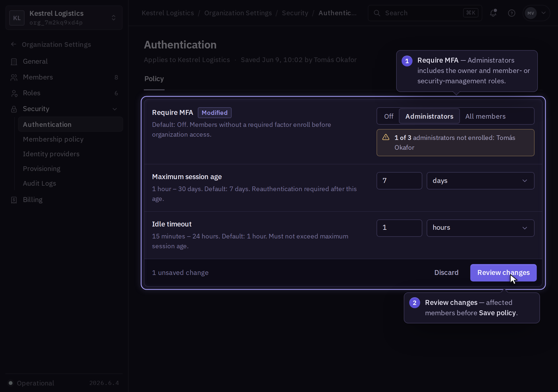
Task: Click the search magnifier icon
Action: [377, 13]
